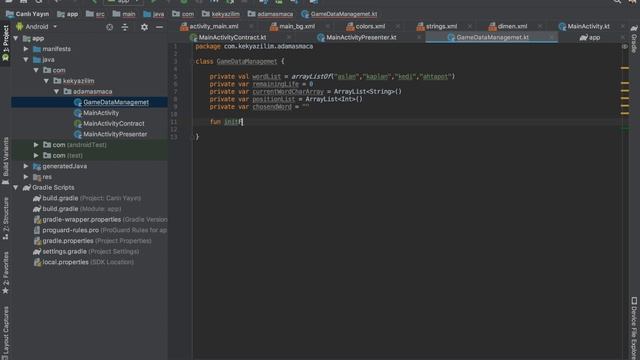The image size is (640, 360).
Task: Switch to dimen.xml tab
Action: point(511,26)
